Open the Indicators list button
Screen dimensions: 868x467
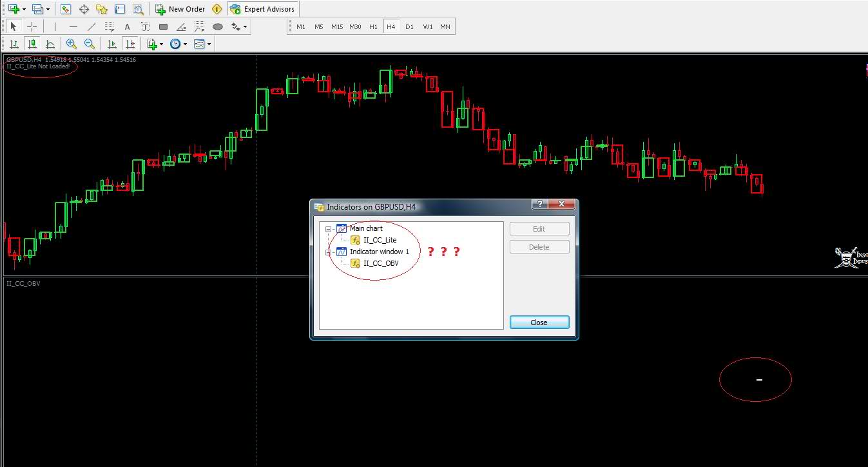[152, 44]
